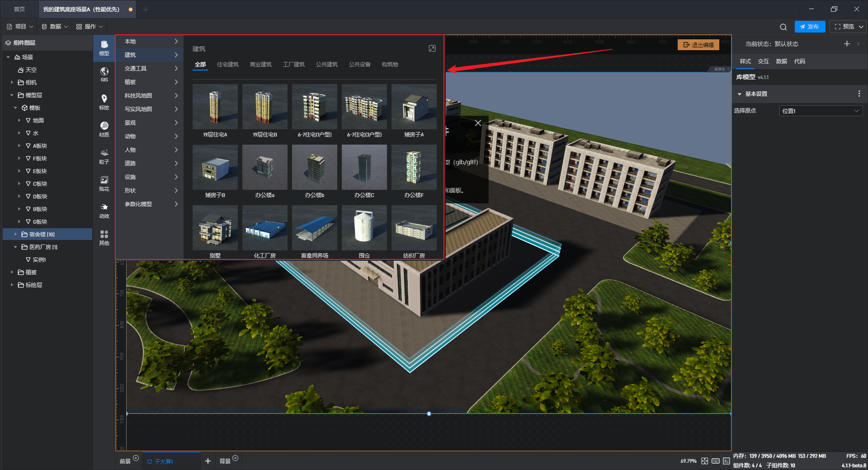This screenshot has height=470, width=868.
Task: Click the 发布 publish button
Action: [x=809, y=27]
